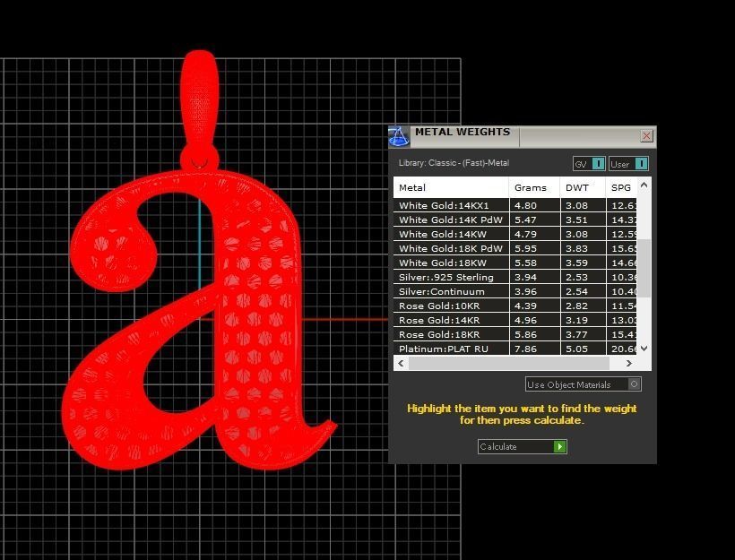Screen dimensions: 735x560
Task: Click the pendant's bail loop at the top
Action: pos(199,99)
